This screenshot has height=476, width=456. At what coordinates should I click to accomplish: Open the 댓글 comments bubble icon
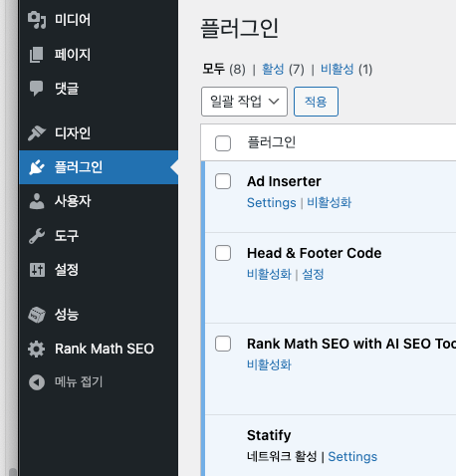[x=37, y=89]
